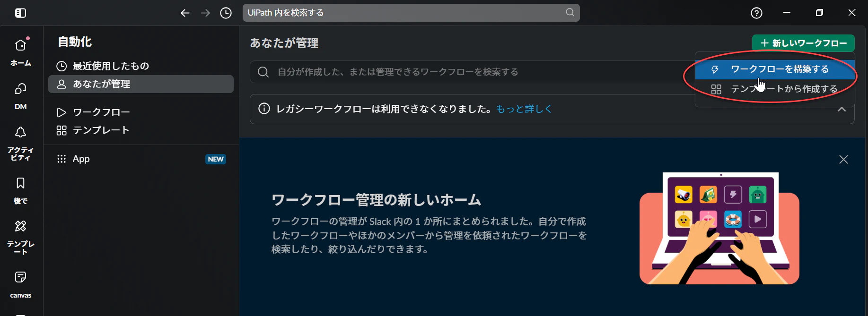This screenshot has height=316, width=868.
Task: Select テンプレート in the 自動化 sidebar
Action: tap(141, 130)
